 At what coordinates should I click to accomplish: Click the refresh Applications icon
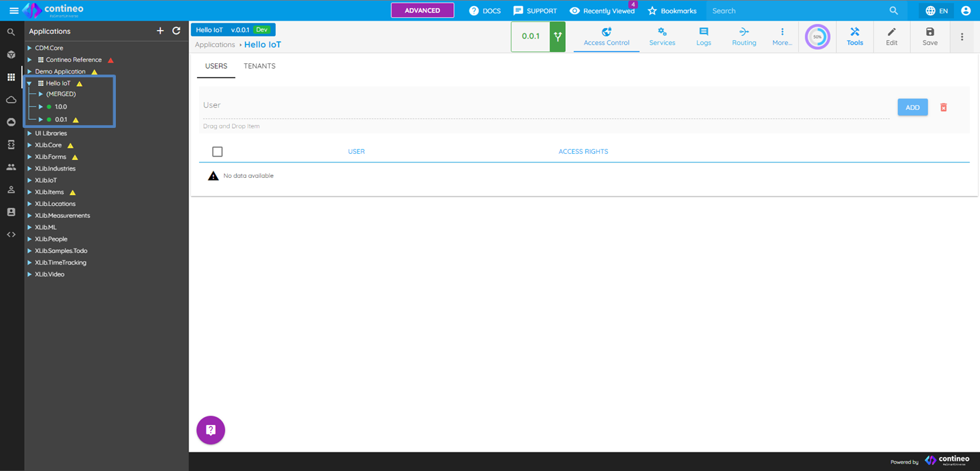click(176, 31)
